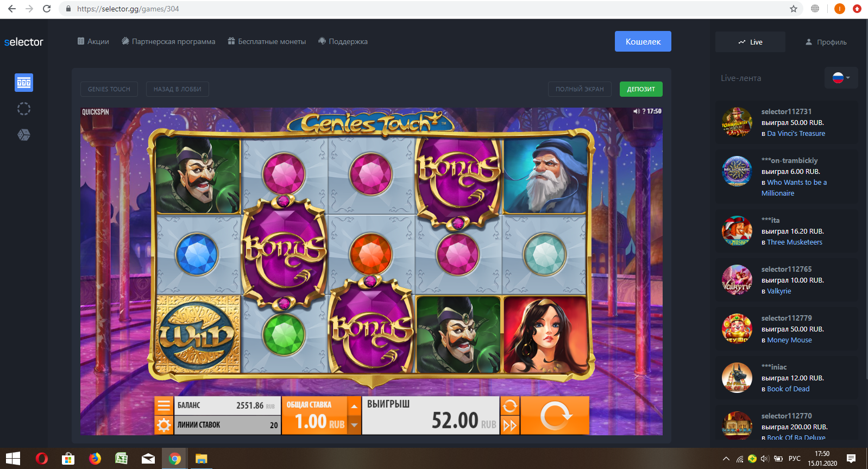Image resolution: width=868 pixels, height=469 pixels.
Task: Click the Кошелек button
Action: click(643, 41)
